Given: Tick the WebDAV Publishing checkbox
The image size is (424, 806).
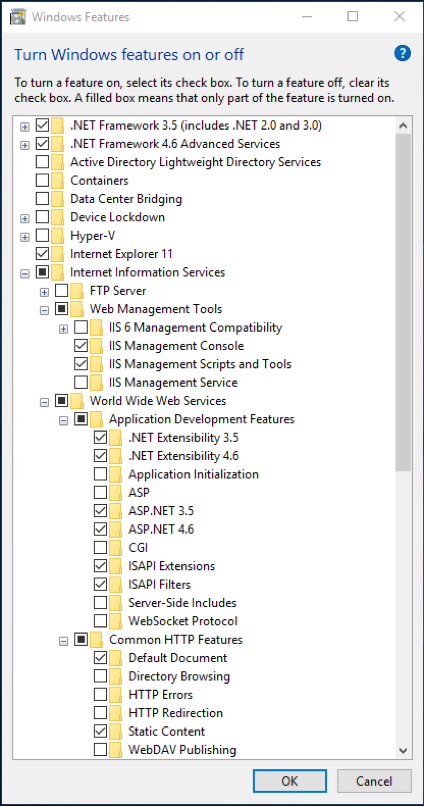Looking at the screenshot, I should point(101,749).
